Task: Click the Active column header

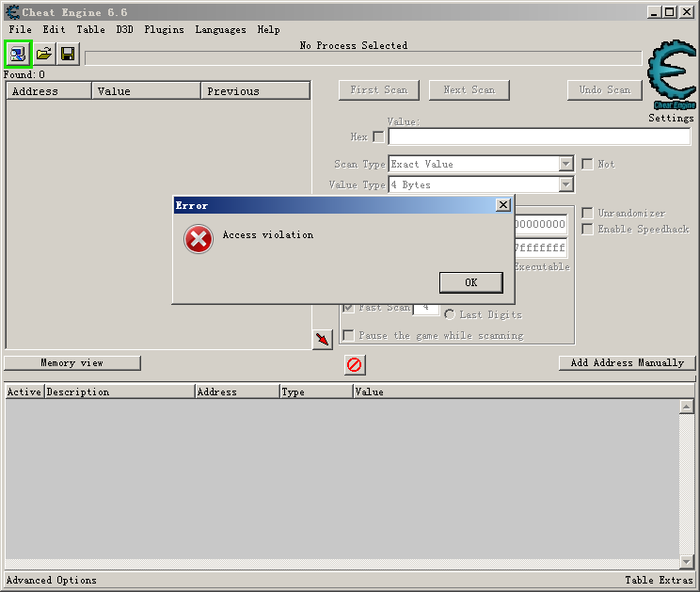Action: point(24,392)
